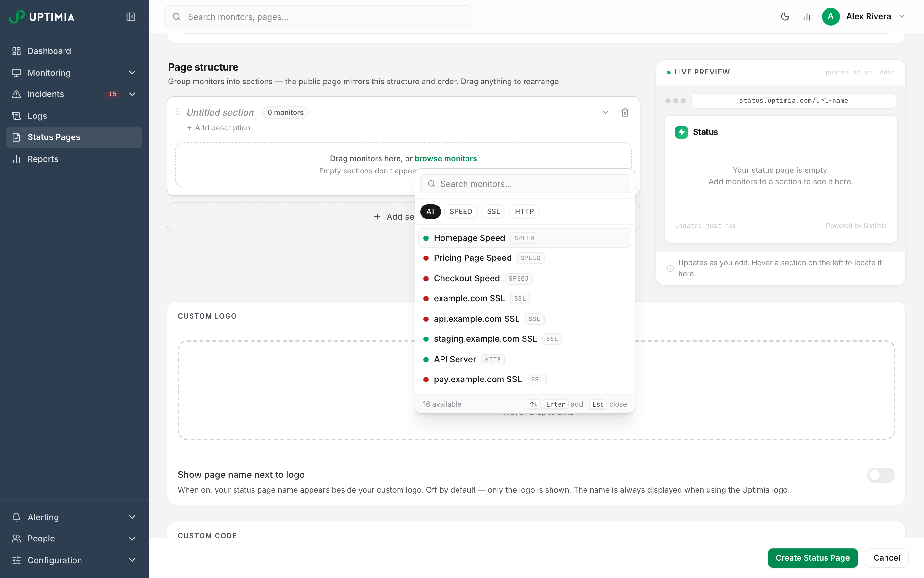The image size is (924, 578).
Task: Expand the Configuration menu
Action: tap(74, 560)
